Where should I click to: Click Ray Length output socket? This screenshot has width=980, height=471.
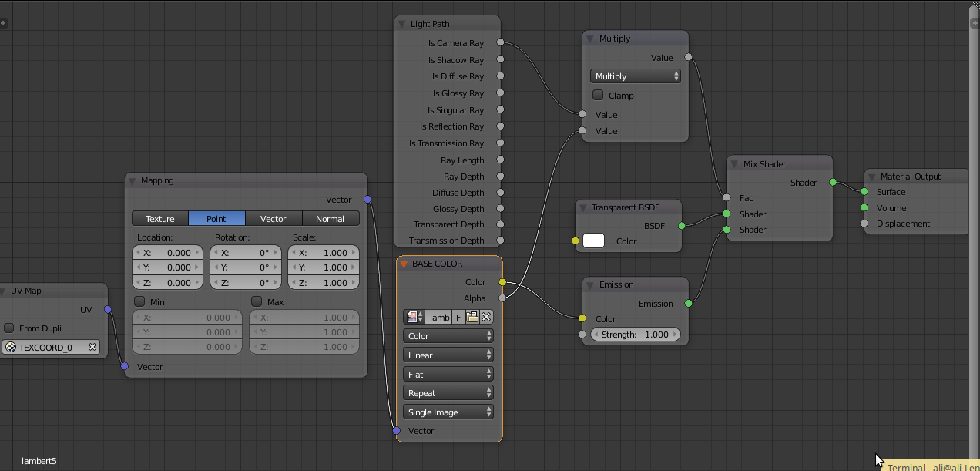tap(501, 160)
